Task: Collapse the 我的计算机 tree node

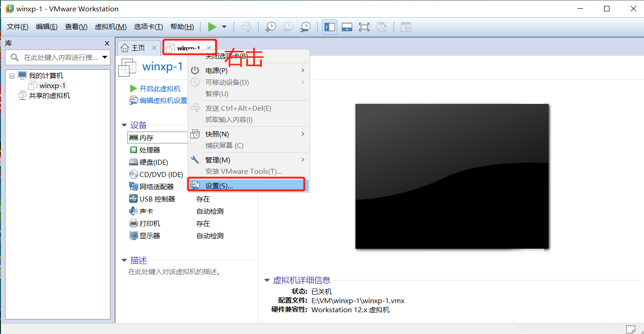Action: (x=12, y=76)
